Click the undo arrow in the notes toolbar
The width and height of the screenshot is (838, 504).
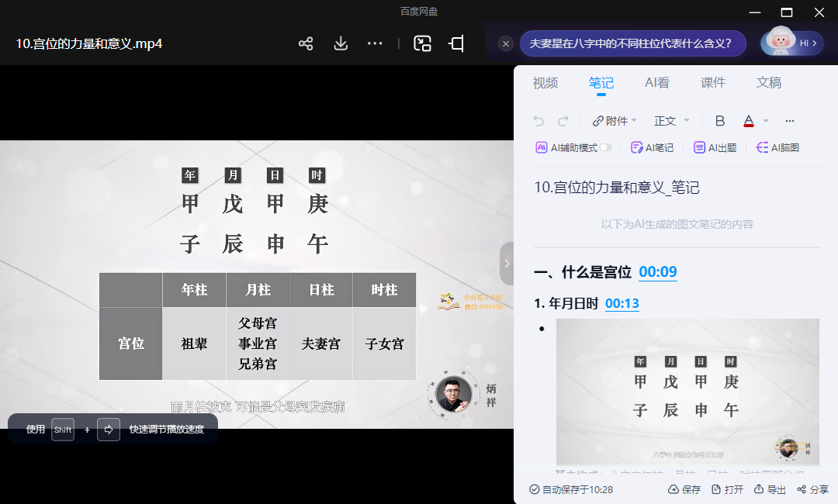coord(537,121)
